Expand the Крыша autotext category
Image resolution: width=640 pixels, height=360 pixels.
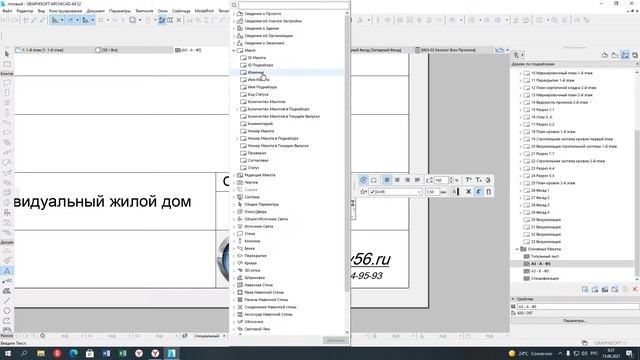(x=234, y=263)
